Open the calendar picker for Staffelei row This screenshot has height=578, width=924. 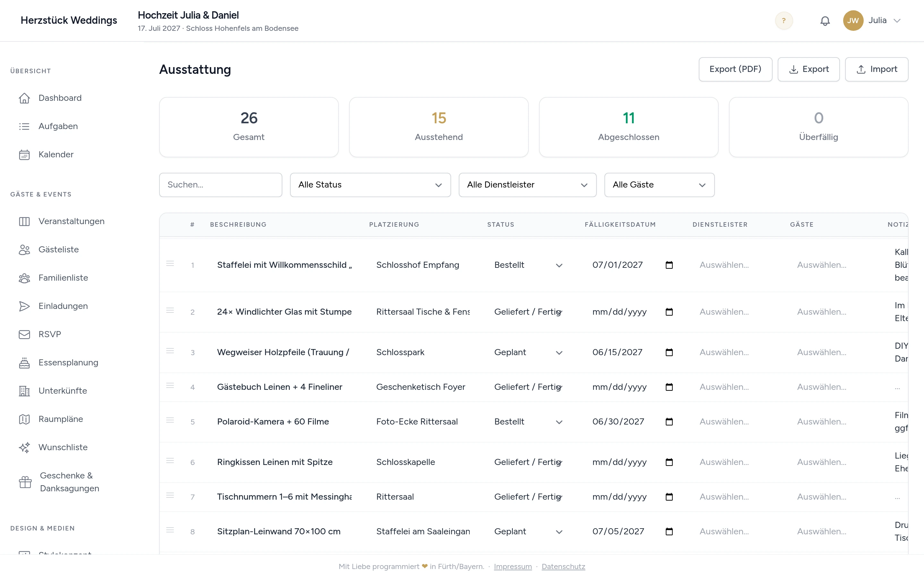669,265
